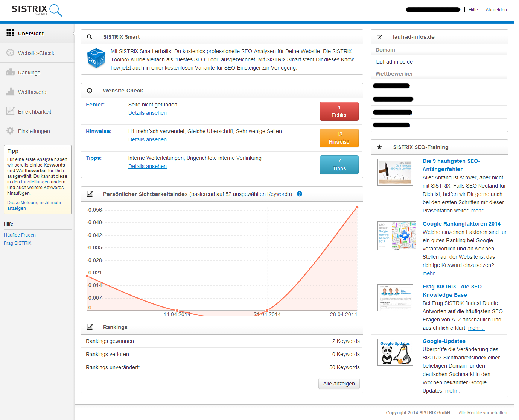Click the magnifier icon in SISTRIX Smart panel header
The image size is (519, 420).
tap(90, 37)
